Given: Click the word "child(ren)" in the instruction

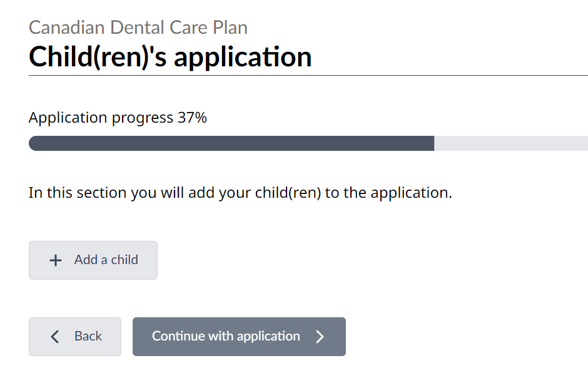Looking at the screenshot, I should [288, 192].
